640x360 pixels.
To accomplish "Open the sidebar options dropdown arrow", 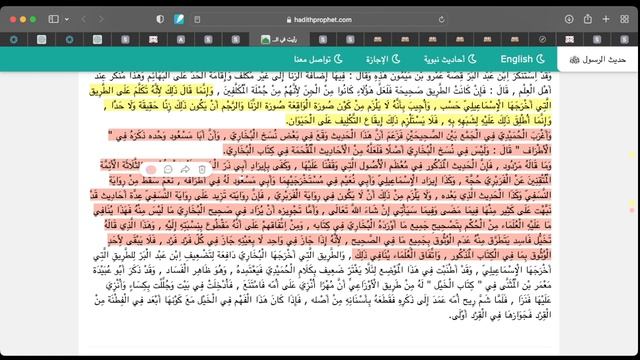I will [x=67, y=19].
